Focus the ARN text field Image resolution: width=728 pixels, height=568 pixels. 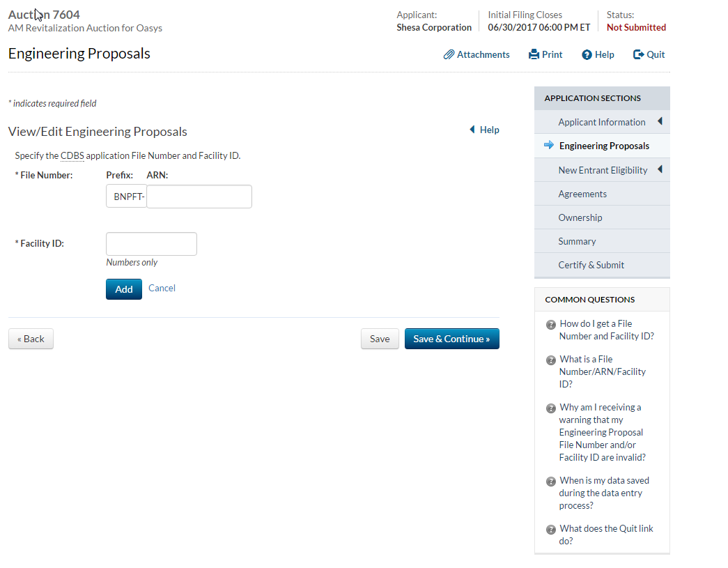pos(199,197)
